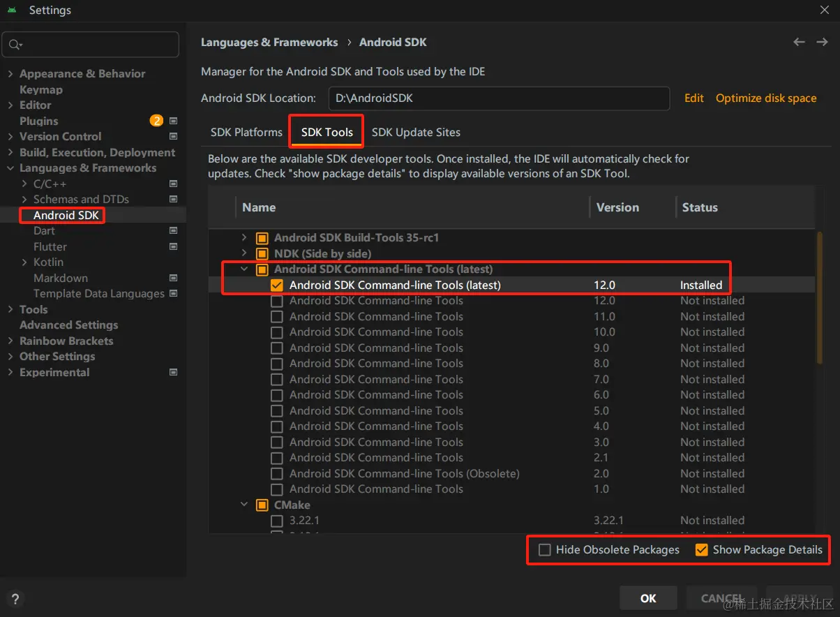The height and width of the screenshot is (617, 840).
Task: Sort by the Status column header
Action: click(x=700, y=207)
